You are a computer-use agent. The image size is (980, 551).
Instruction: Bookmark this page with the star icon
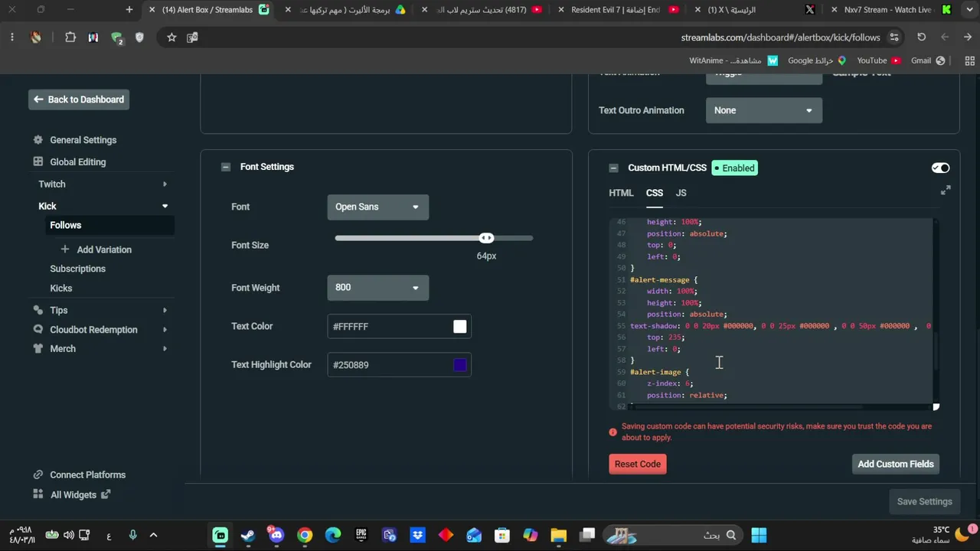(171, 37)
